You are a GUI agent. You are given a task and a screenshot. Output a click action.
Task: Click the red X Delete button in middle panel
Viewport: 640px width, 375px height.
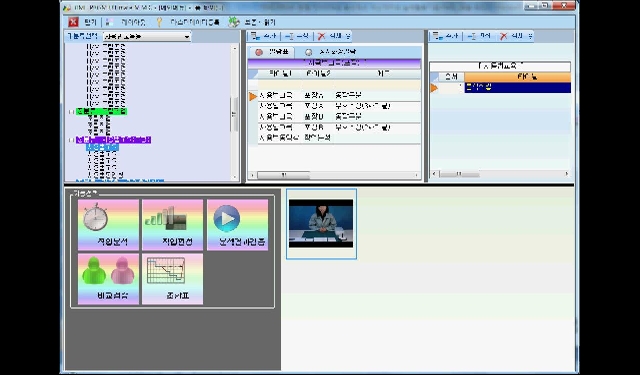tap(333, 36)
